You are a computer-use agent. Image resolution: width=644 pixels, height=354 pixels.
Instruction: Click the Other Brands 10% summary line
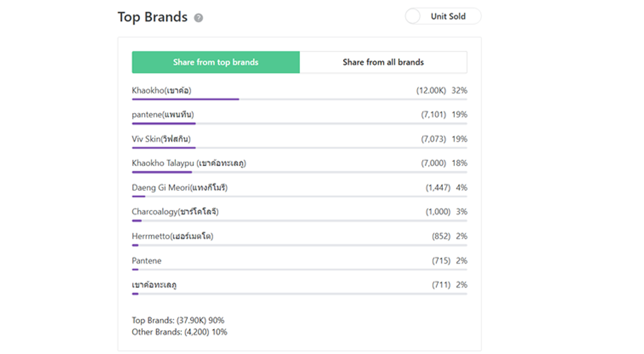click(x=179, y=332)
